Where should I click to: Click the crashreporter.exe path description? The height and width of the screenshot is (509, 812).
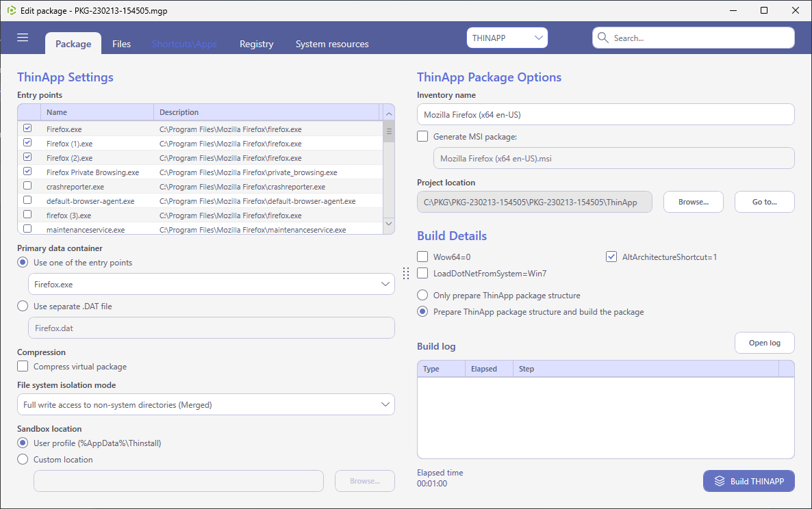tap(242, 187)
